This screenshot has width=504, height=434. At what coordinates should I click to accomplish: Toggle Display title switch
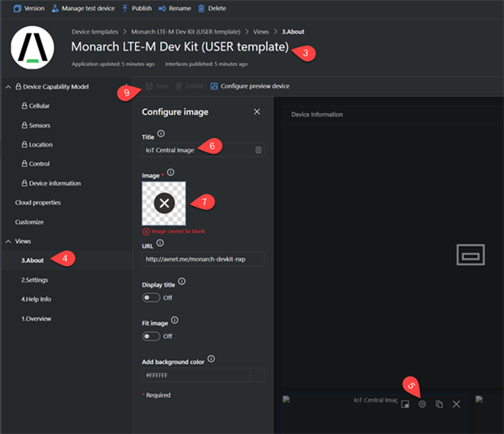pos(151,298)
